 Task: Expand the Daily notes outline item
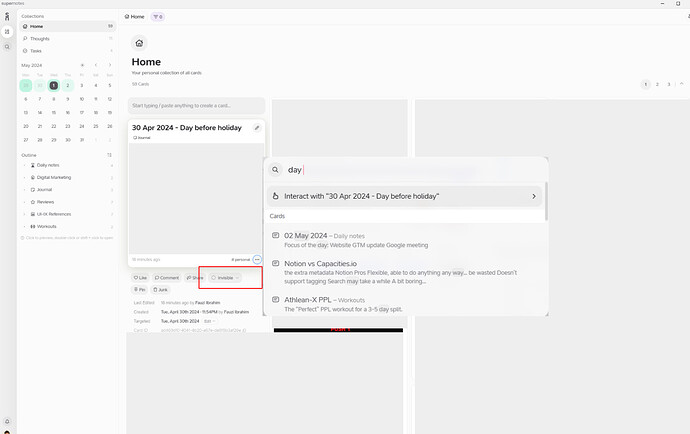[24, 164]
